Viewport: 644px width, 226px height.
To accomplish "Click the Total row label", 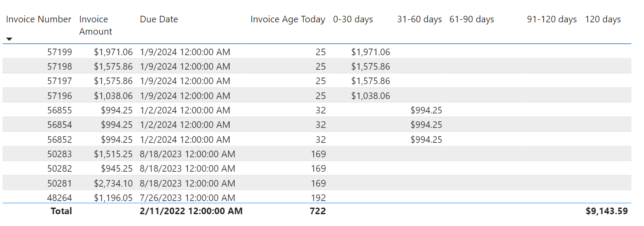I will 61,211.
